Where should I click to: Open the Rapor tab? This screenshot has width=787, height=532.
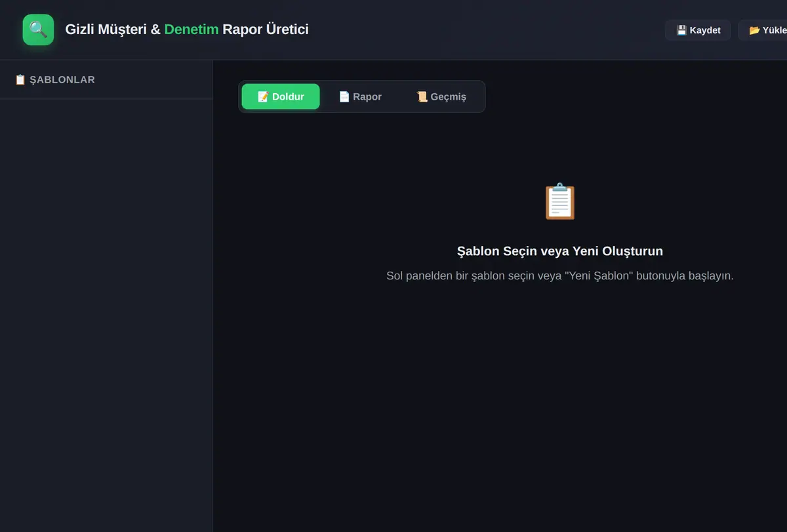[x=360, y=96]
